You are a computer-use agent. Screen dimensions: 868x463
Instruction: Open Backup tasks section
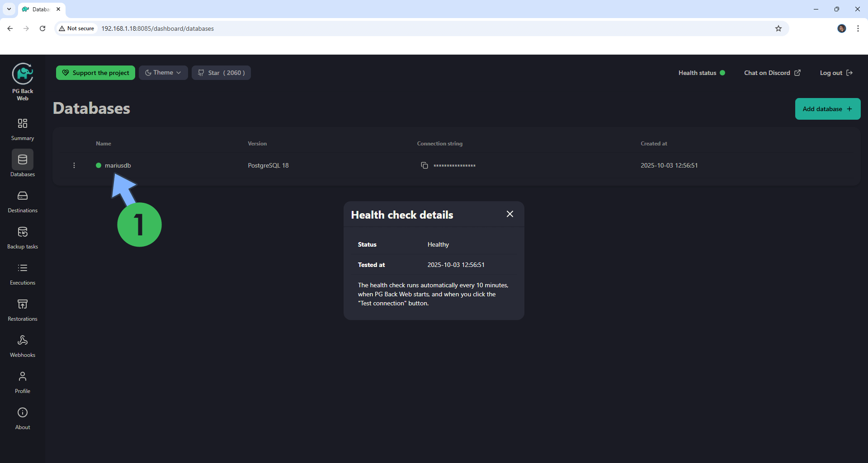pos(23,237)
